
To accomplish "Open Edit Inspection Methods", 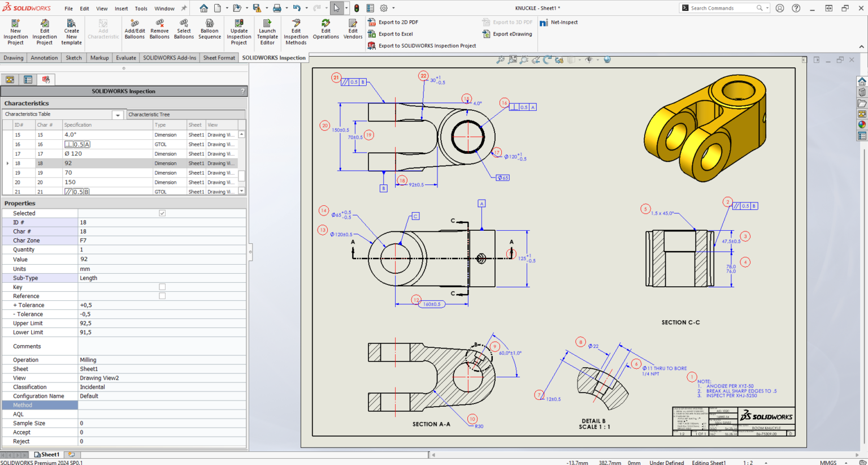I will tap(296, 31).
